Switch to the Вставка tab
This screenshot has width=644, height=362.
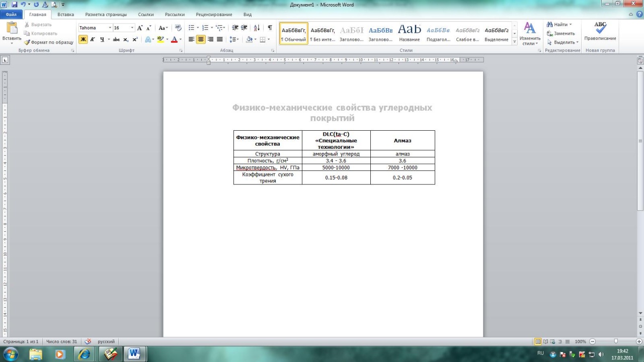[x=65, y=15]
